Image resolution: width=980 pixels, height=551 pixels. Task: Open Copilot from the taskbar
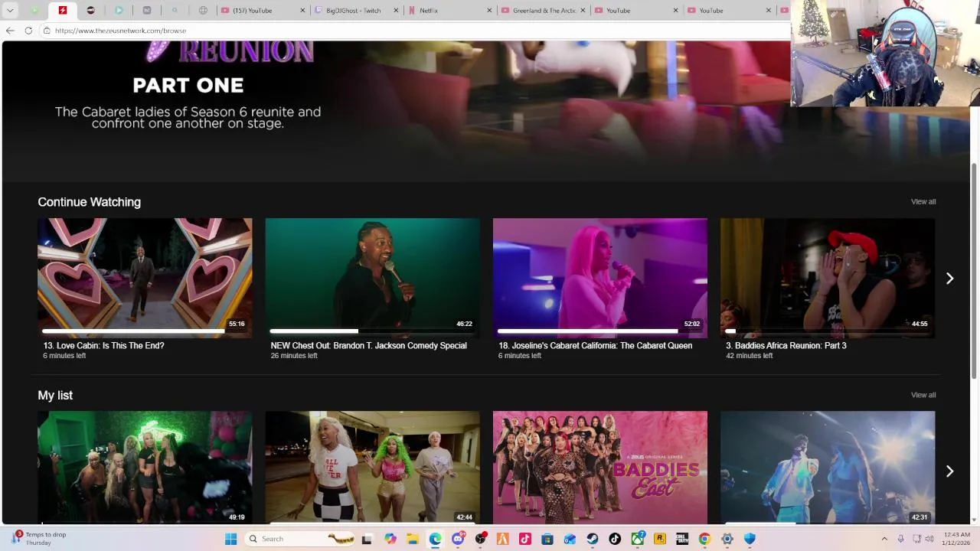point(390,539)
